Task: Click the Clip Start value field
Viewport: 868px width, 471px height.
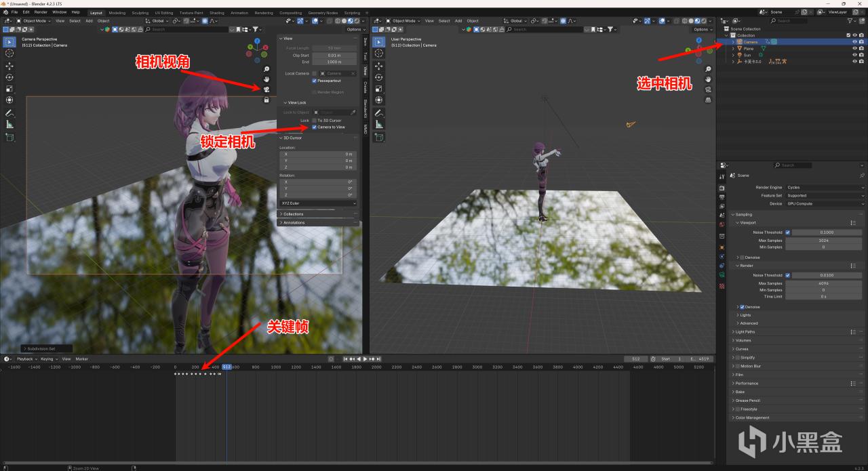Action: (334, 55)
